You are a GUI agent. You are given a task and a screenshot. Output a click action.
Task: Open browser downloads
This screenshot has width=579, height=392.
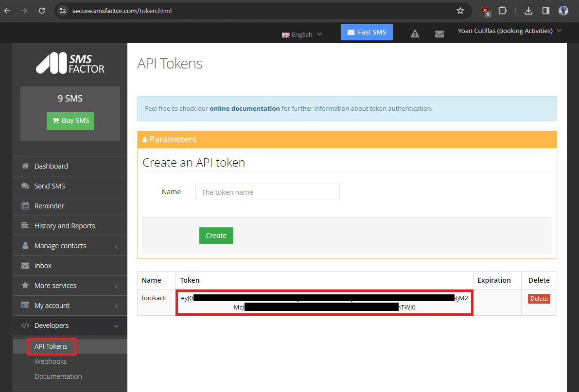528,11
